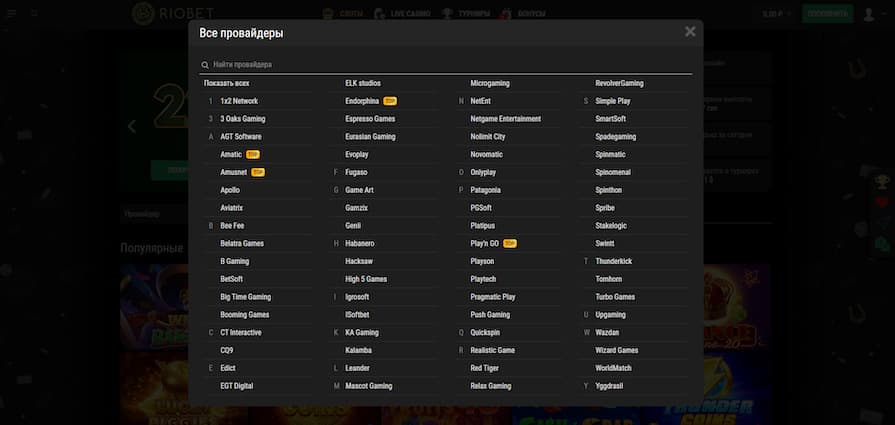Select Play'n GO provider
895x425 pixels.
click(485, 244)
